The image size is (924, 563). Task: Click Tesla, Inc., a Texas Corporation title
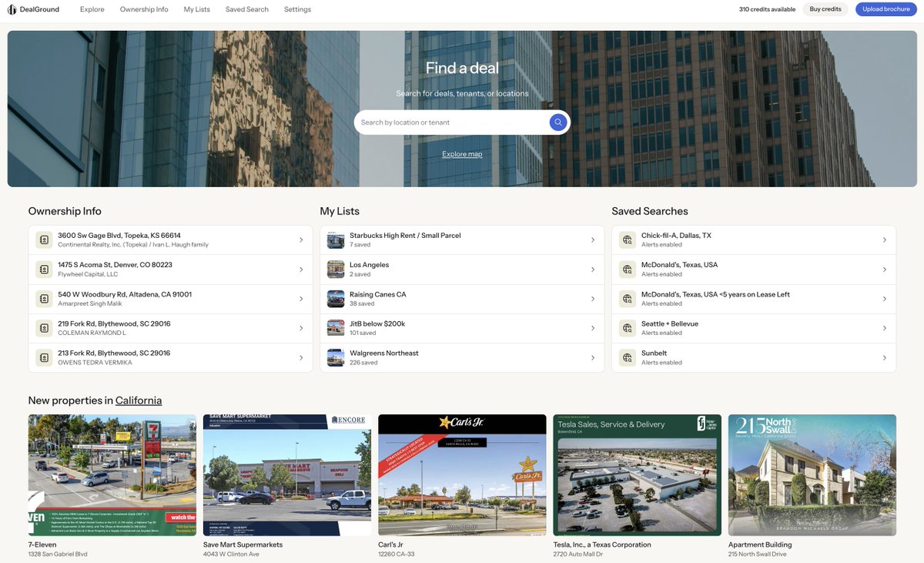pos(602,545)
